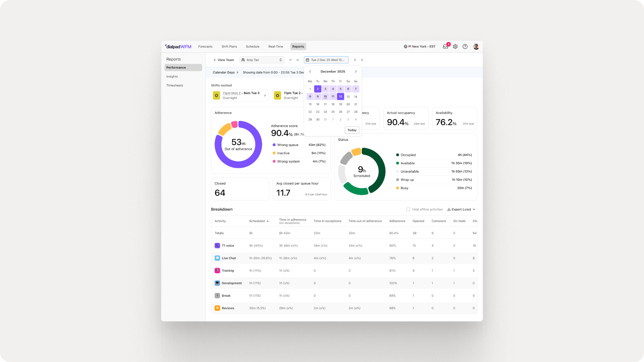This screenshot has height=362, width=644.
Task: Open the Amy Tan agent selector dropdown
Action: click(x=262, y=59)
